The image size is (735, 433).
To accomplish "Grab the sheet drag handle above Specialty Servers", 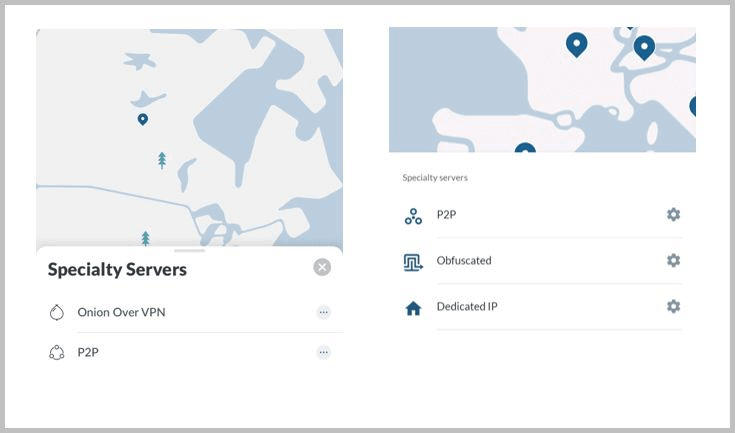I will tap(189, 251).
